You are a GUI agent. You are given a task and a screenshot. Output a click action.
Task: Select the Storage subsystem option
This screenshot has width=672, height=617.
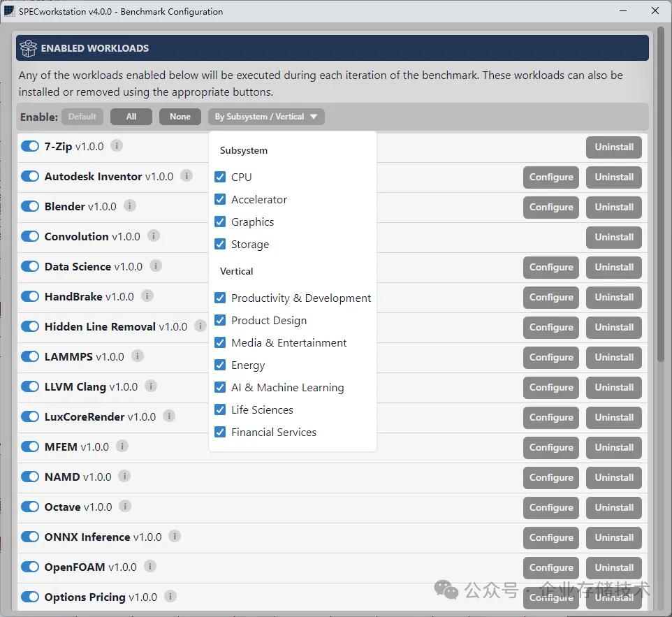[220, 245]
